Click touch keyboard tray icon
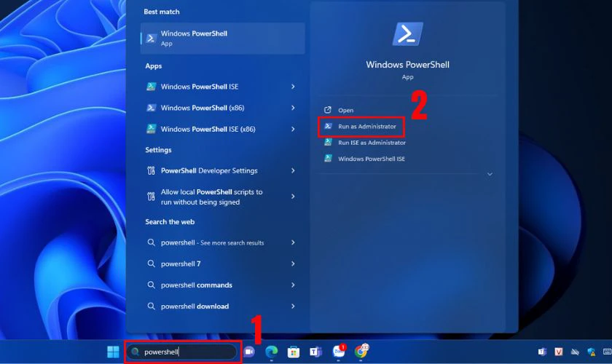The image size is (612, 364). point(608,352)
